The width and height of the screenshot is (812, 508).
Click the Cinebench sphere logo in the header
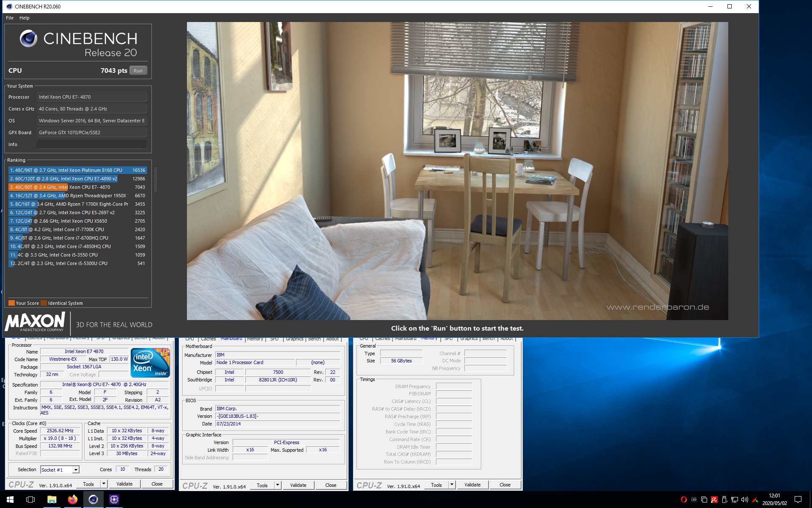(x=28, y=39)
